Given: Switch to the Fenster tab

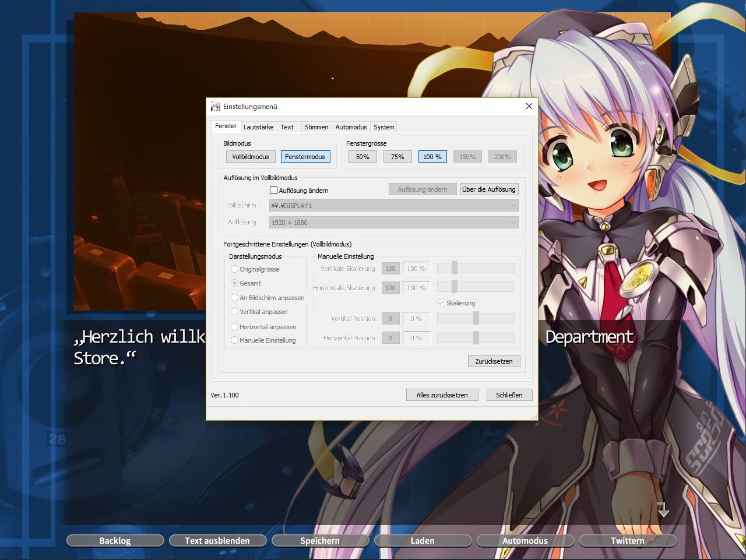Looking at the screenshot, I should pyautogui.click(x=226, y=126).
